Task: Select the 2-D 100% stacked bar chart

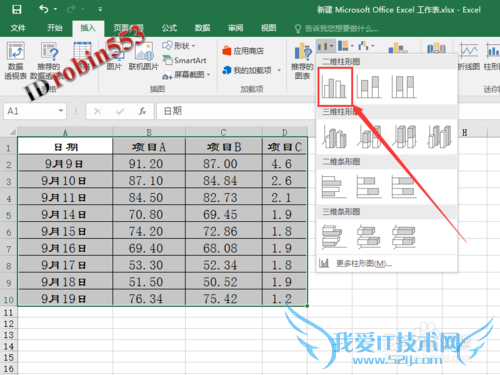Action: pos(404,187)
